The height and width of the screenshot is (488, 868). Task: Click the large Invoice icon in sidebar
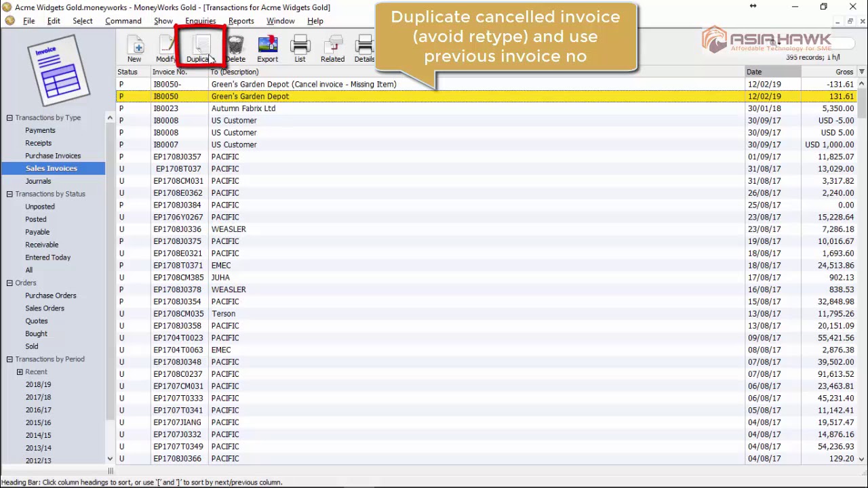pos(58,70)
